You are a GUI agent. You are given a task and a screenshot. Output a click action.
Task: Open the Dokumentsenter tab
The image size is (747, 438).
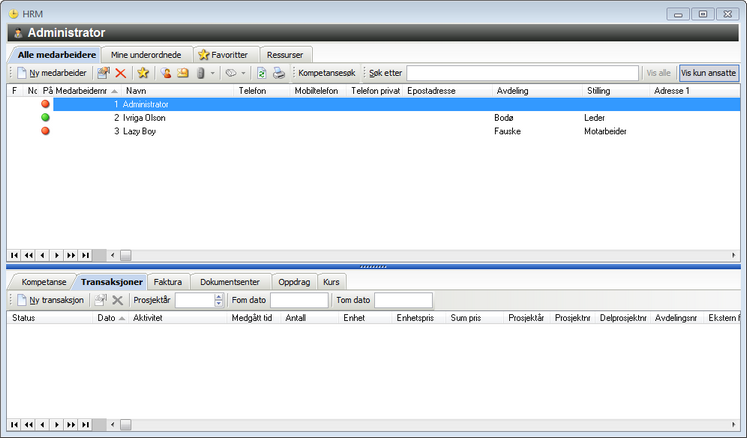pyautogui.click(x=230, y=282)
